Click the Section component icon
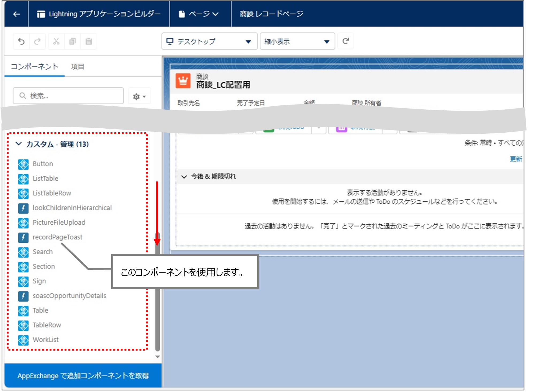Screen dimensions: 542x392 (x=23, y=267)
